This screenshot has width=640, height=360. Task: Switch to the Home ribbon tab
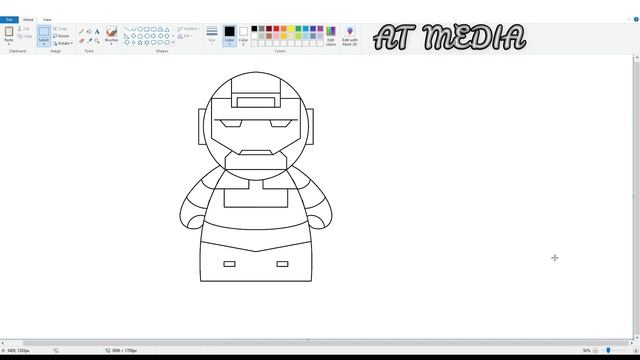click(28, 20)
